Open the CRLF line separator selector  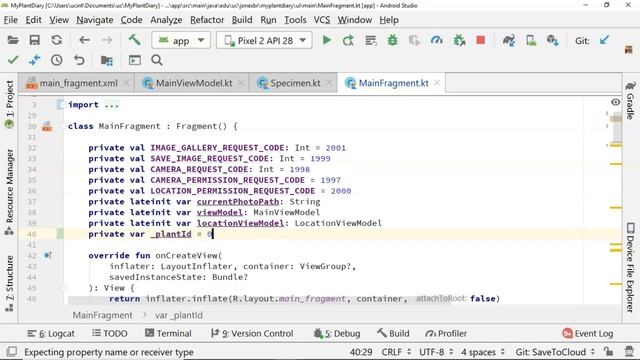coord(396,352)
